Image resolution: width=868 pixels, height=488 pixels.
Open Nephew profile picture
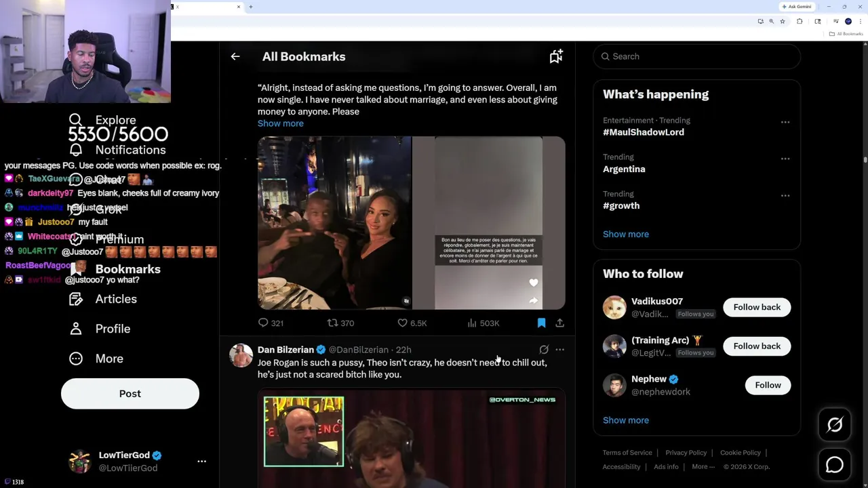click(x=614, y=385)
